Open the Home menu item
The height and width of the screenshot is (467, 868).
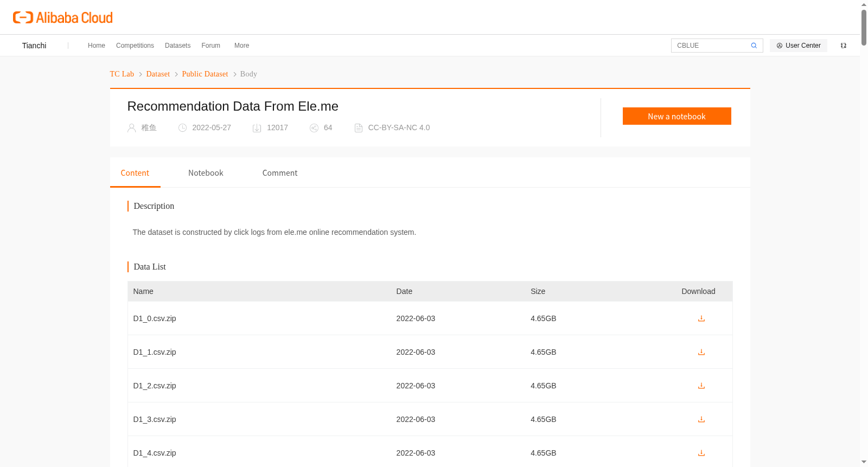pos(97,46)
